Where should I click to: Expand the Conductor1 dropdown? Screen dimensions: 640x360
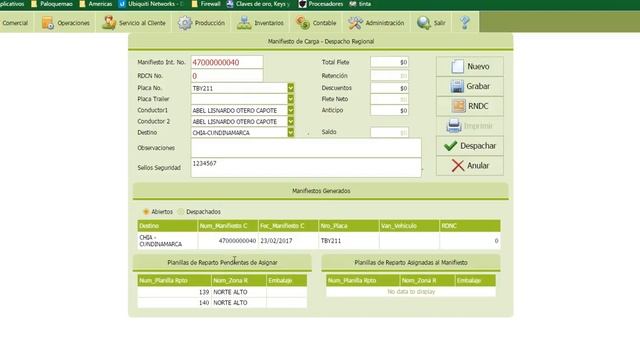(291, 110)
